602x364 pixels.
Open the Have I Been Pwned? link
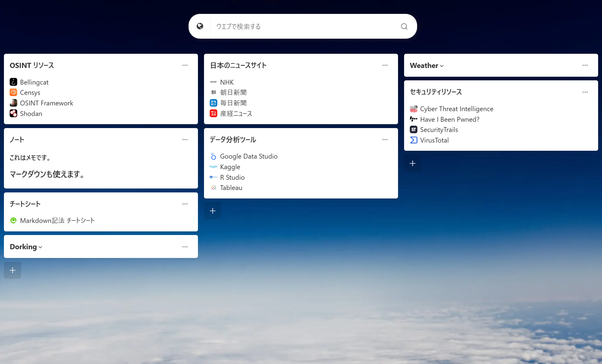point(449,119)
